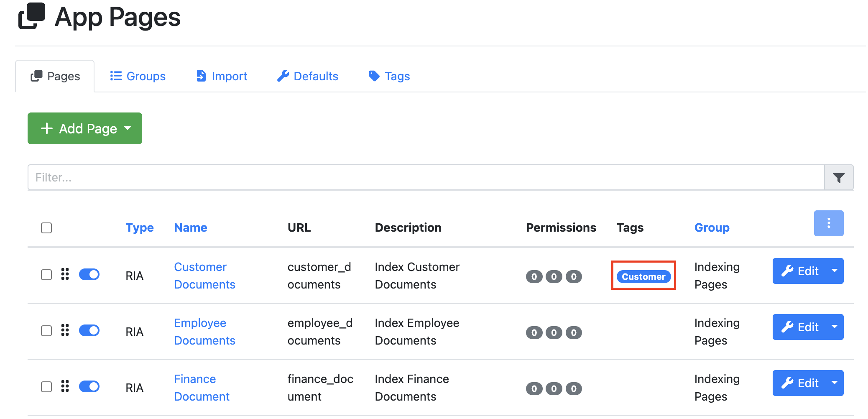Click first permission badge in Customer Documents row
Image resolution: width=868 pixels, height=419 pixels.
[x=534, y=276]
